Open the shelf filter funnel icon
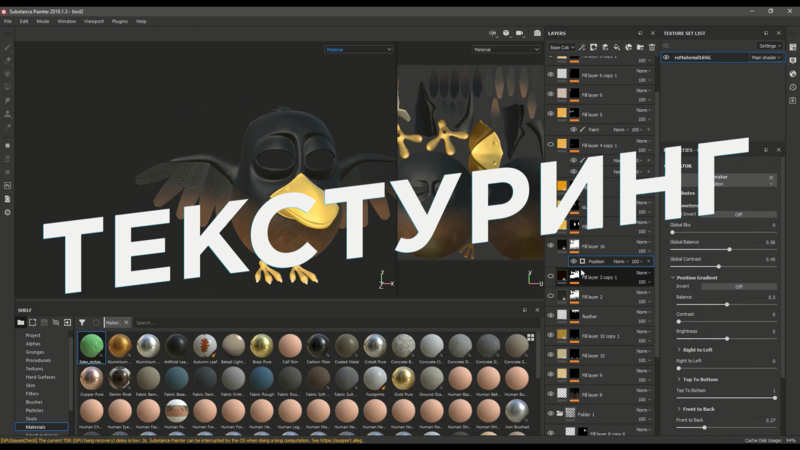800x450 pixels. click(82, 323)
